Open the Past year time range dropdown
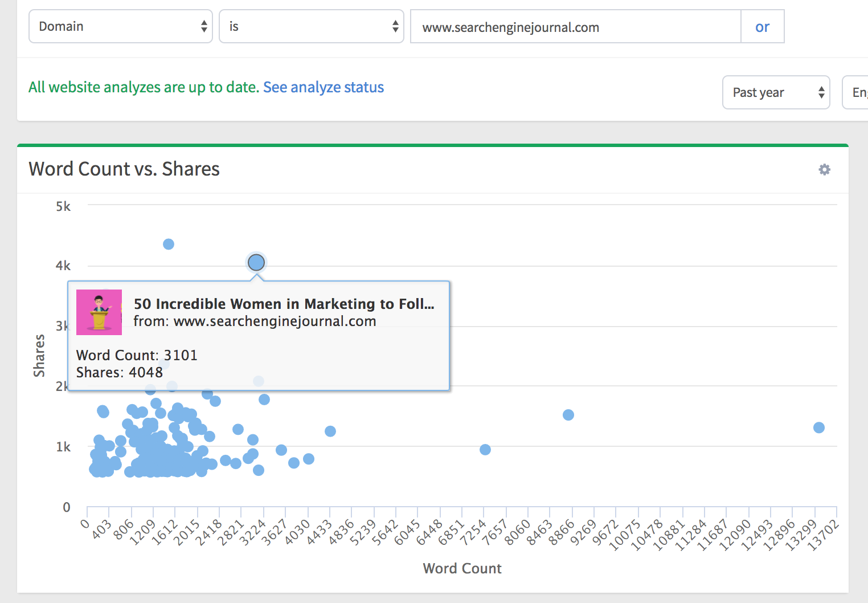The image size is (868, 603). point(776,92)
